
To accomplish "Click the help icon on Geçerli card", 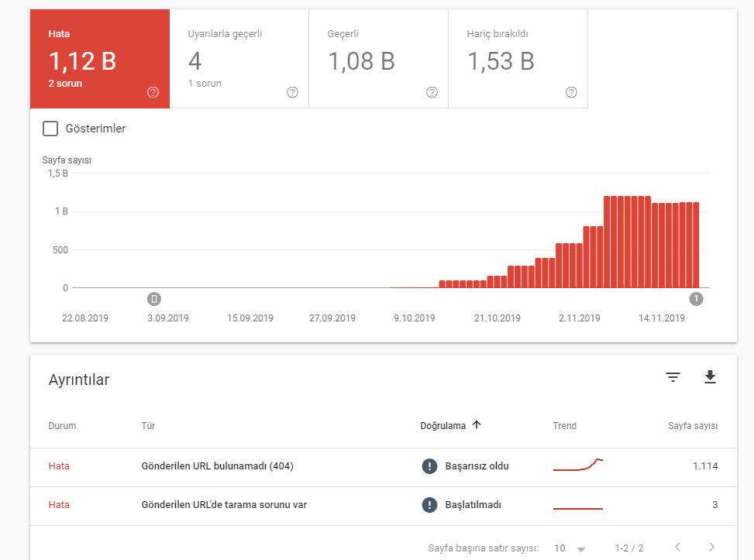I will (432, 92).
